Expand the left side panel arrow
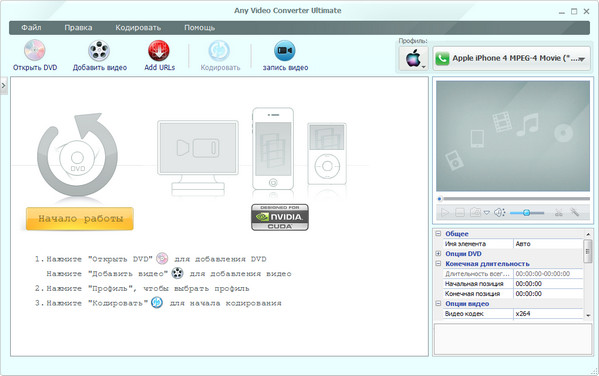Screen dimensions: 599x376 click(3, 85)
